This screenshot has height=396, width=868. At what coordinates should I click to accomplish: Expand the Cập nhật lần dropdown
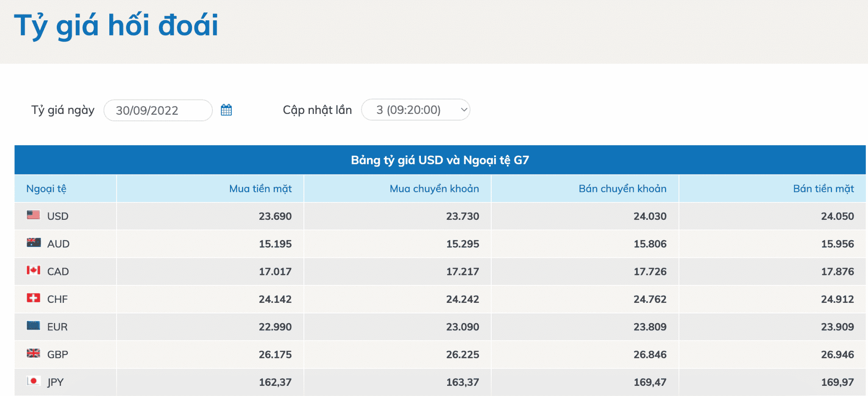pyautogui.click(x=415, y=110)
